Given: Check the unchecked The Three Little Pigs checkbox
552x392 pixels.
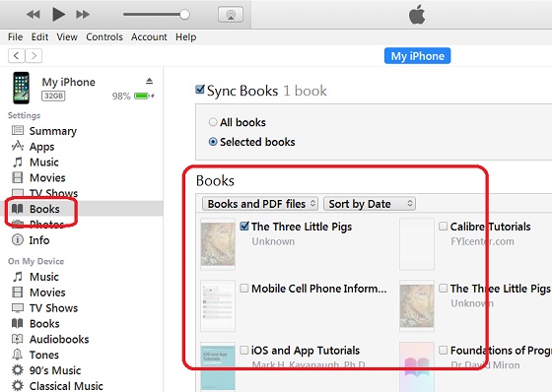Looking at the screenshot, I should pos(443,289).
